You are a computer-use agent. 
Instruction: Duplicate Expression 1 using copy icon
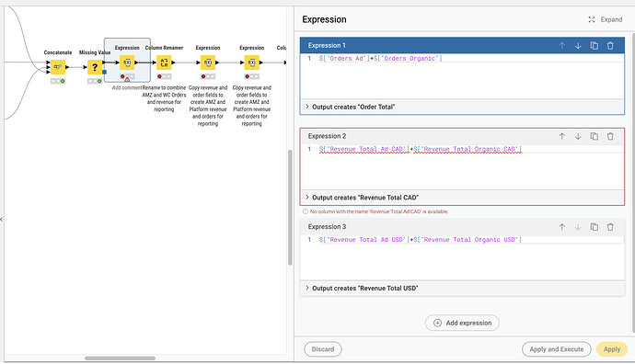click(595, 46)
